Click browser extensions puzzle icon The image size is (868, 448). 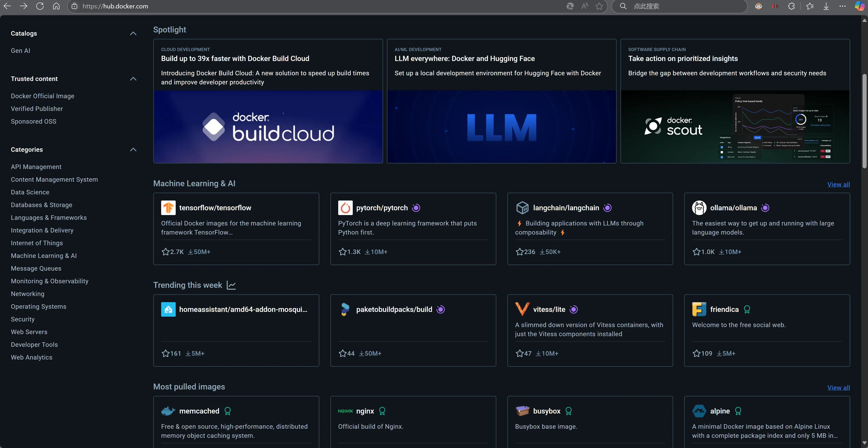pyautogui.click(x=791, y=6)
